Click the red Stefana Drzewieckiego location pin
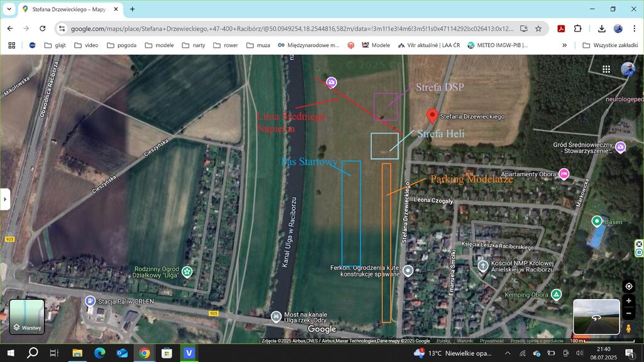Screen dimensions: 644x362 tap(431, 116)
